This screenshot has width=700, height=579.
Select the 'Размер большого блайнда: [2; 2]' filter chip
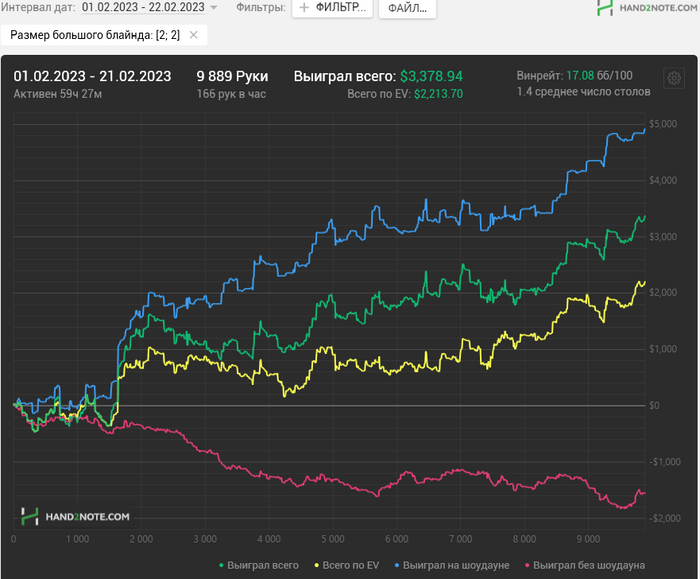click(x=96, y=35)
